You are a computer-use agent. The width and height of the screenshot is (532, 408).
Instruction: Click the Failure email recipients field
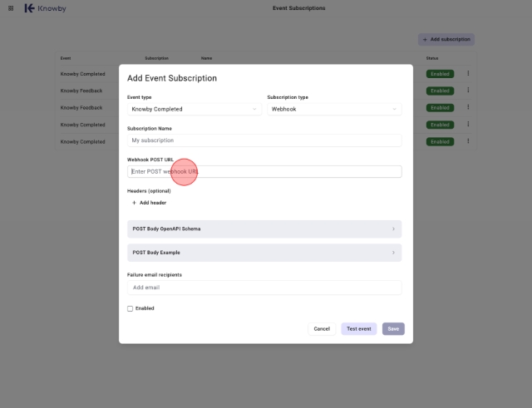click(x=264, y=288)
